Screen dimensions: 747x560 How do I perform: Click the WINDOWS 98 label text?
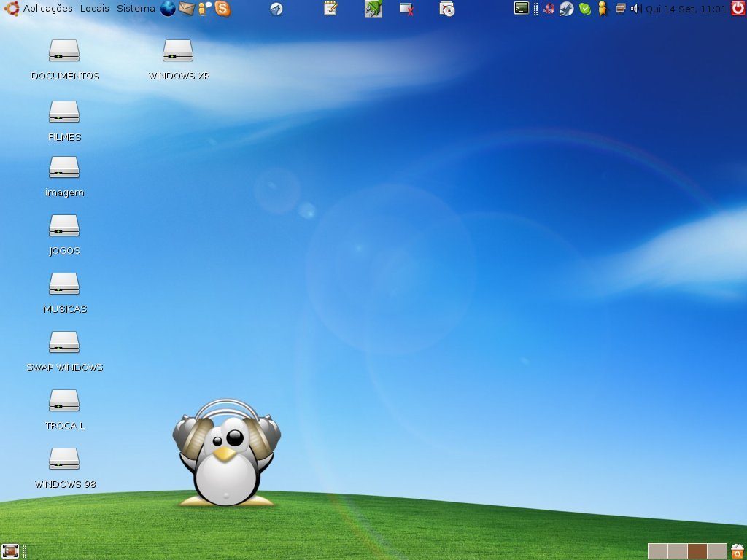[65, 484]
